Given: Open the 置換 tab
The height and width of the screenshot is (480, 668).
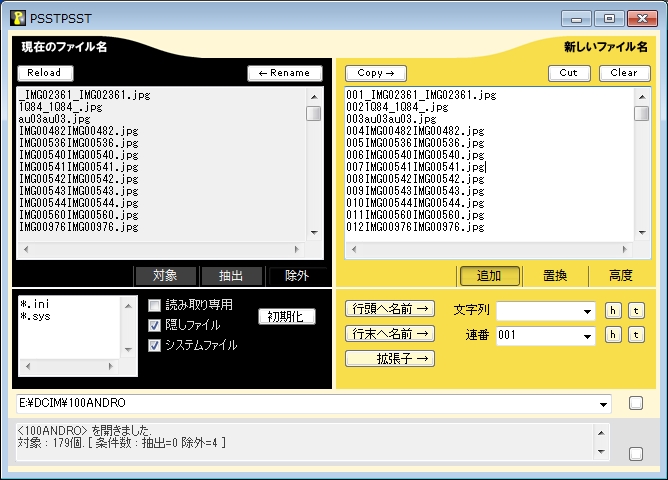Looking at the screenshot, I should [x=555, y=276].
